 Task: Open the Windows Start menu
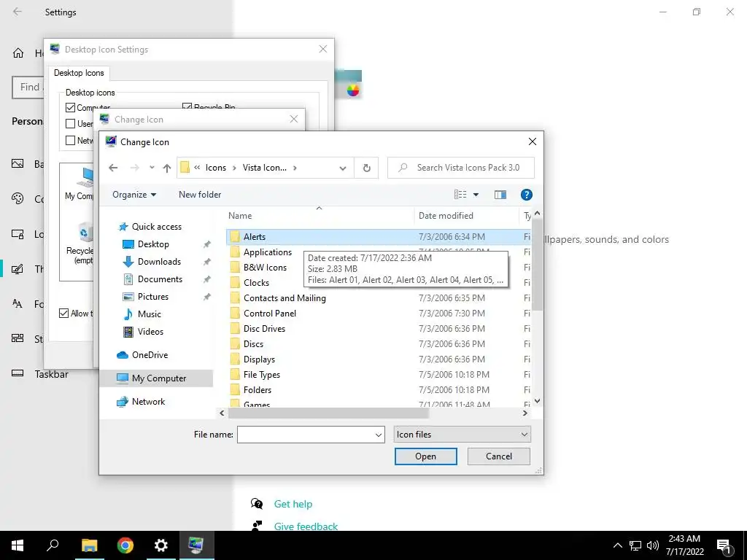(18, 545)
